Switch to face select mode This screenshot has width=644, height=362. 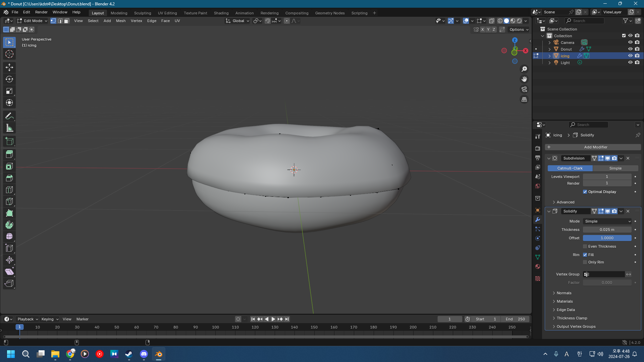pos(67,21)
